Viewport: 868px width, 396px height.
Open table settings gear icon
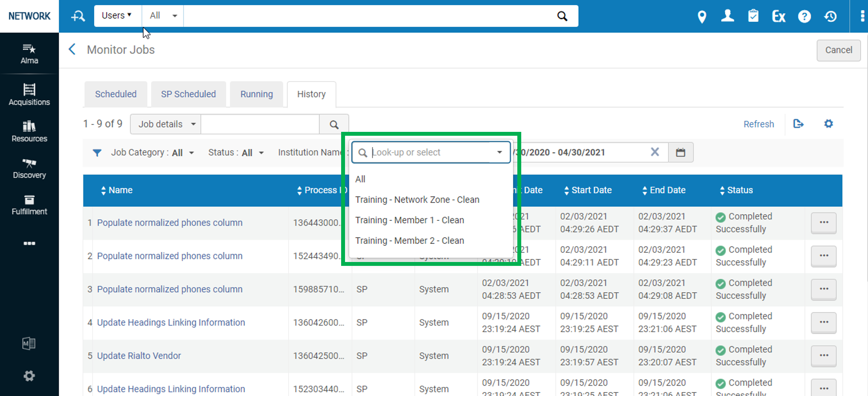tap(829, 124)
